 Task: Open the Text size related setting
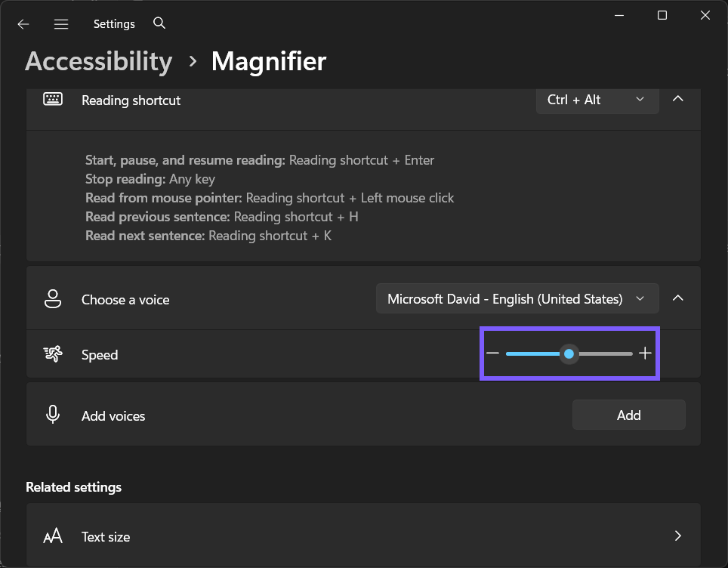pos(363,536)
